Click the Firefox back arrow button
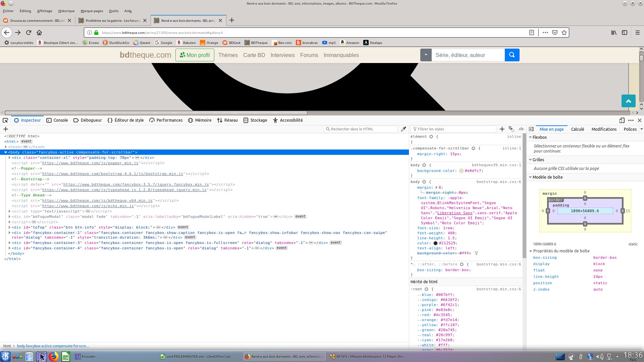 pyautogui.click(x=7, y=33)
